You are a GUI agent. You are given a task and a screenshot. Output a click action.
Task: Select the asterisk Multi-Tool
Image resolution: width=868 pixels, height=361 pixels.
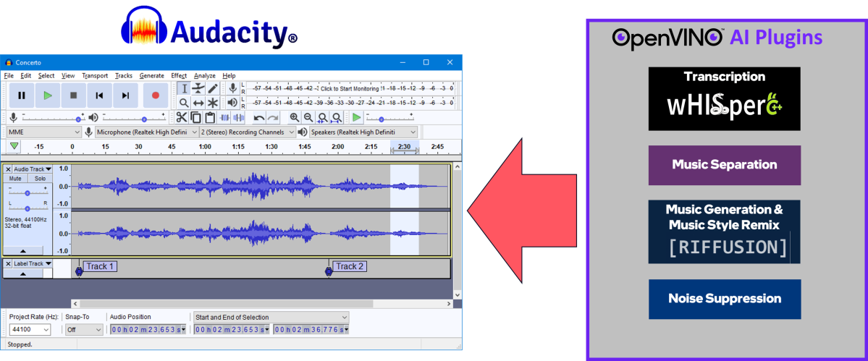tap(213, 103)
